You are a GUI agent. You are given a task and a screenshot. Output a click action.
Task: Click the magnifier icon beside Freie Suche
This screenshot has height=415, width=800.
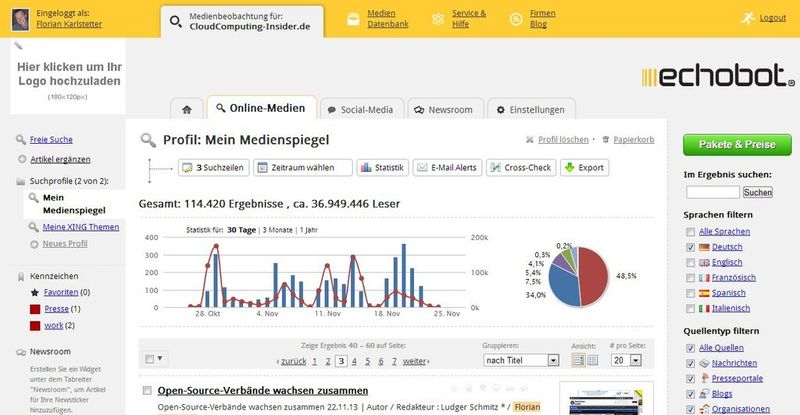coord(21,139)
